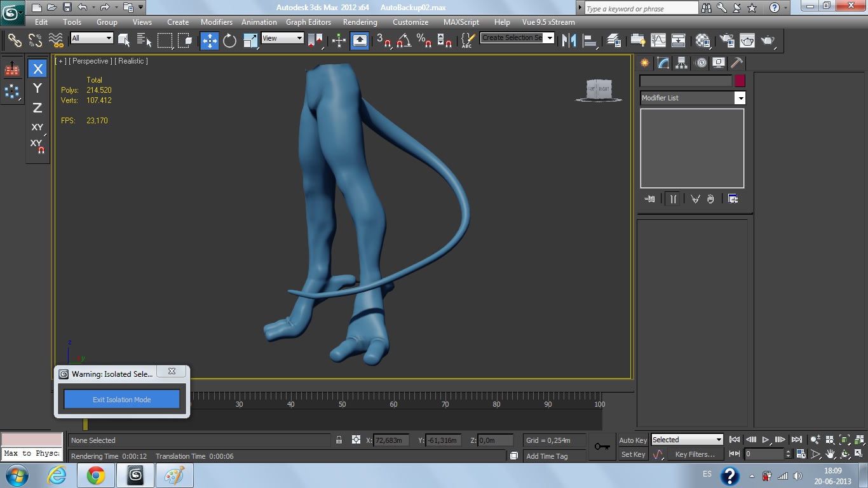Click the Align tool icon

[590, 41]
